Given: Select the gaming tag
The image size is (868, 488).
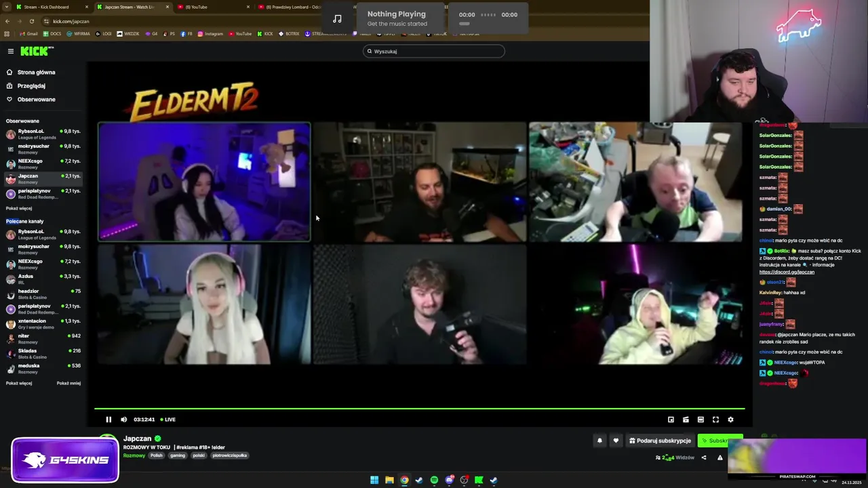Looking at the screenshot, I should [x=178, y=455].
